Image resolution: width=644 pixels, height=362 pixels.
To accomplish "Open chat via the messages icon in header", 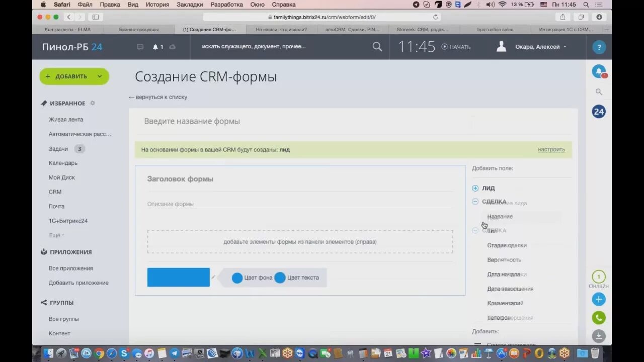I will click(140, 46).
